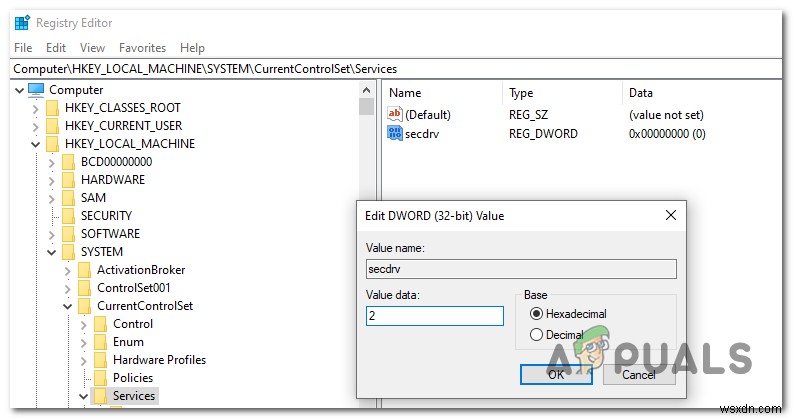
Task: Open the View menu
Action: pos(93,48)
